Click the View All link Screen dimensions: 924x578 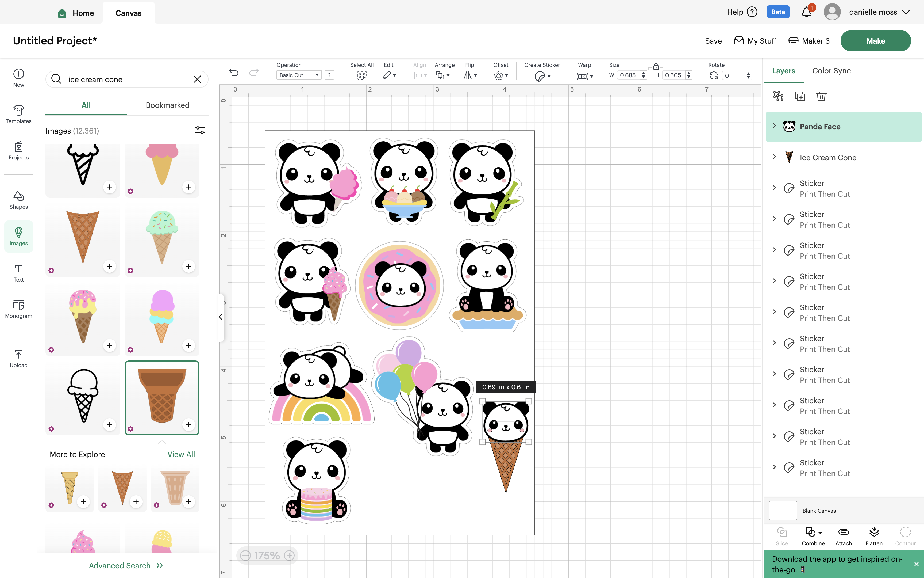181,454
